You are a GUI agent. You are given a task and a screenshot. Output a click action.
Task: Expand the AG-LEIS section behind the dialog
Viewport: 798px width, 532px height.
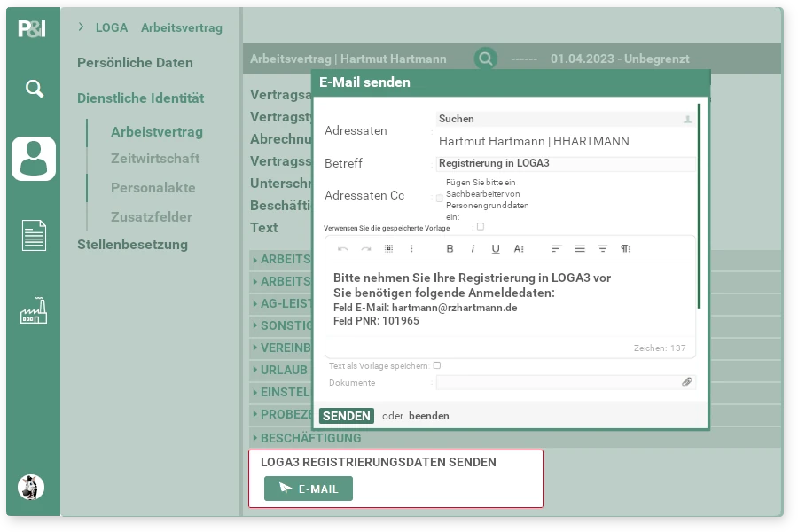tap(280, 303)
